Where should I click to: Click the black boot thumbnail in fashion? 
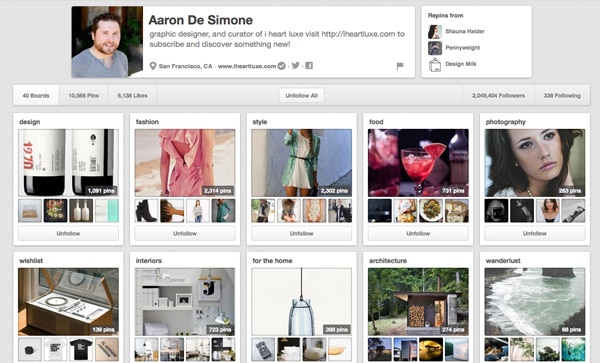147,211
